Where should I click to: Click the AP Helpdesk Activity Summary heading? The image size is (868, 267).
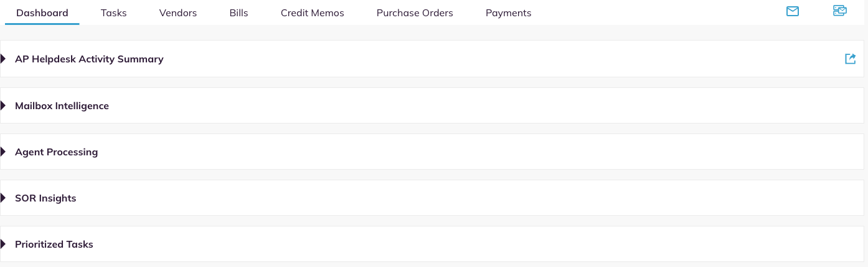coord(89,59)
